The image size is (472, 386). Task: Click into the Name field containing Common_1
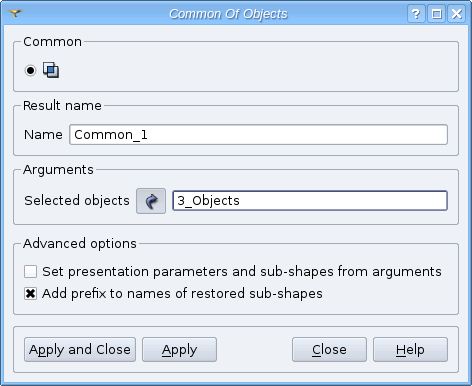click(258, 135)
